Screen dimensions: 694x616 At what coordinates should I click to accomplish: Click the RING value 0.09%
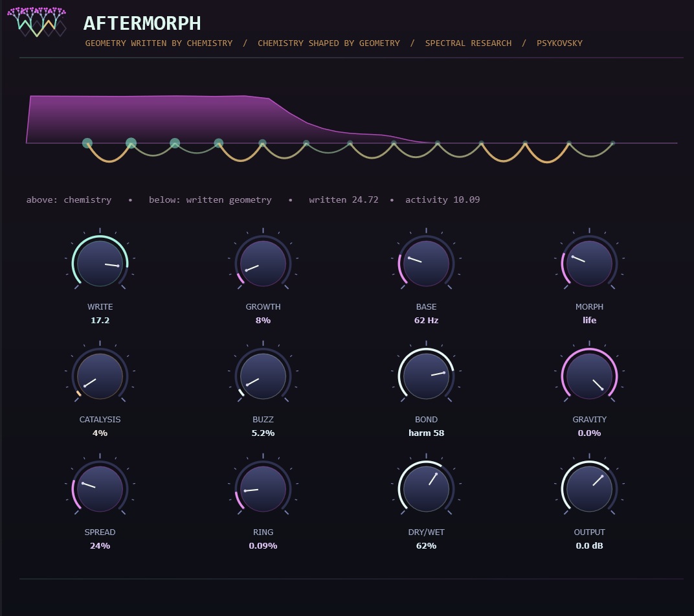263,545
